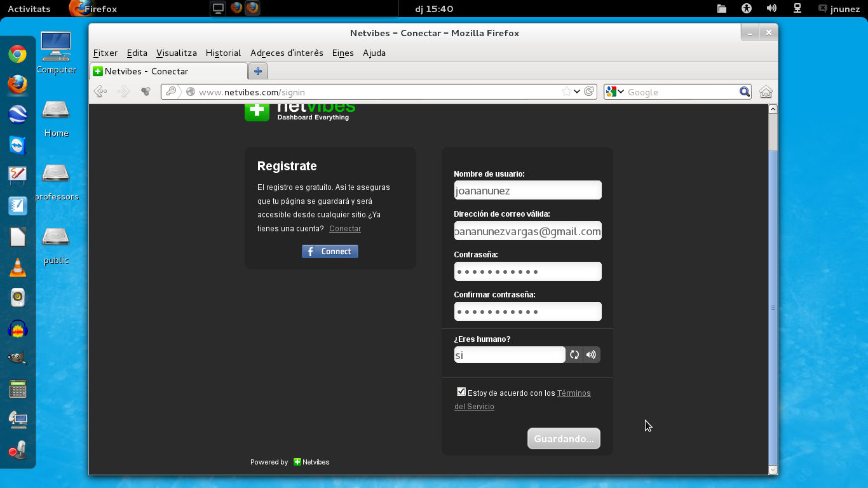Screen dimensions: 868x488
Task: Open the Fitxer menu
Action: [x=105, y=53]
